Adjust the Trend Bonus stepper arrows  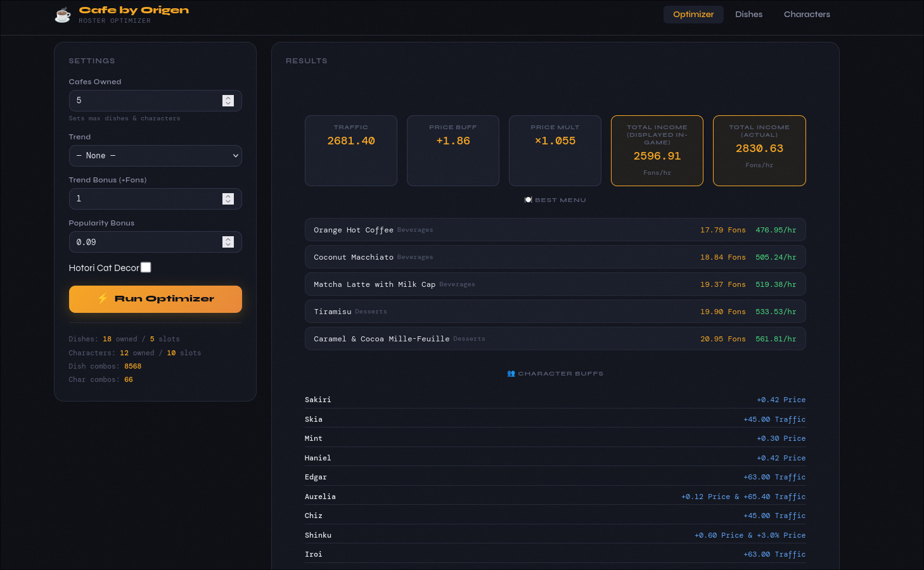228,199
